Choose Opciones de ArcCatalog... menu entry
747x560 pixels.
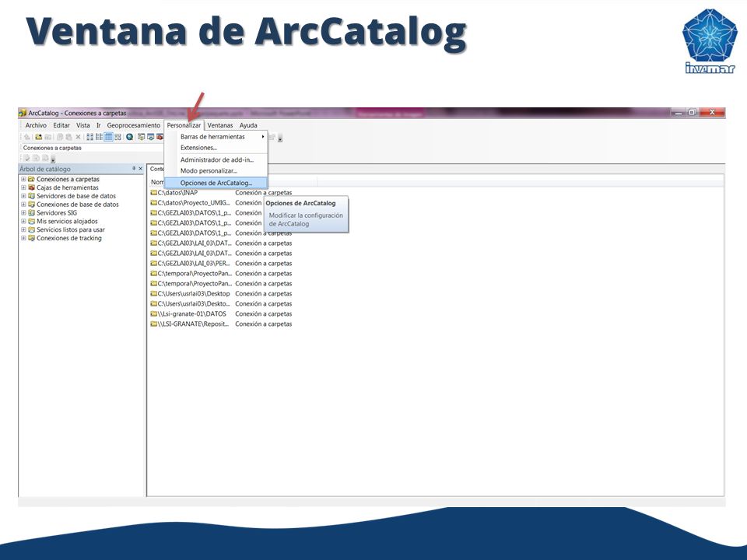pyautogui.click(x=216, y=183)
